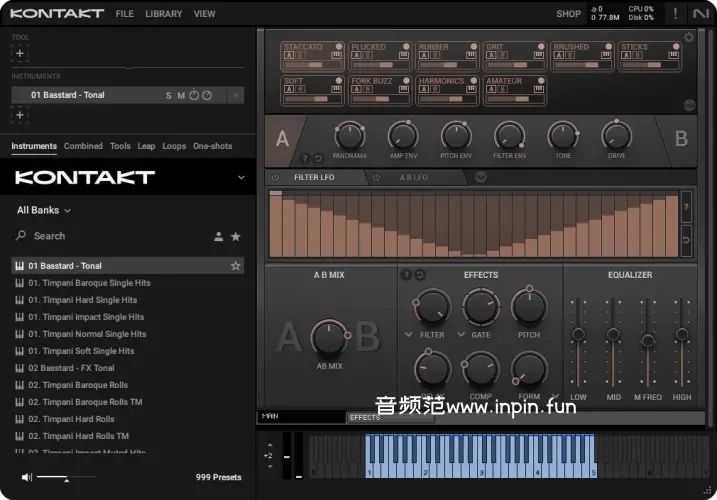The width and height of the screenshot is (717, 500).
Task: Favorite the 01 Basstard - Tonal preset
Action: pos(236,266)
